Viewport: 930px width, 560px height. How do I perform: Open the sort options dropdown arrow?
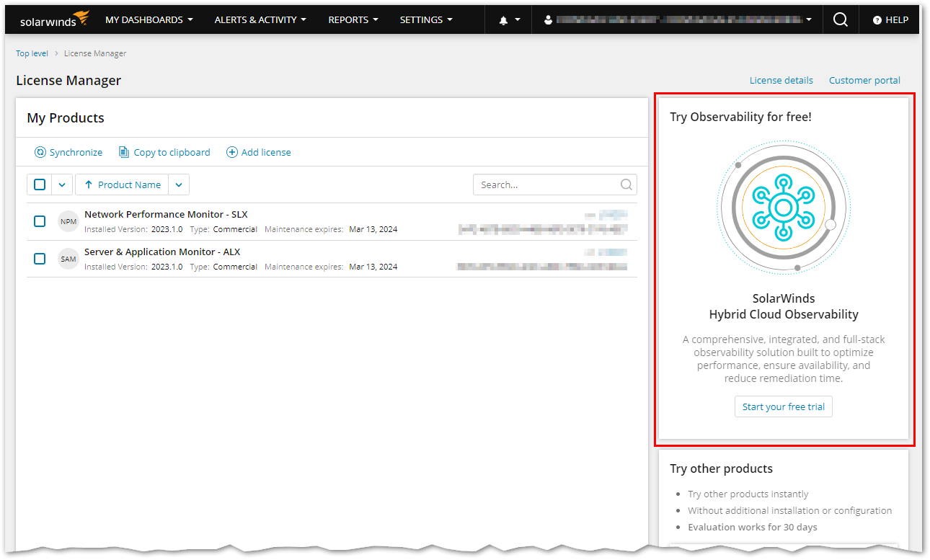179,185
